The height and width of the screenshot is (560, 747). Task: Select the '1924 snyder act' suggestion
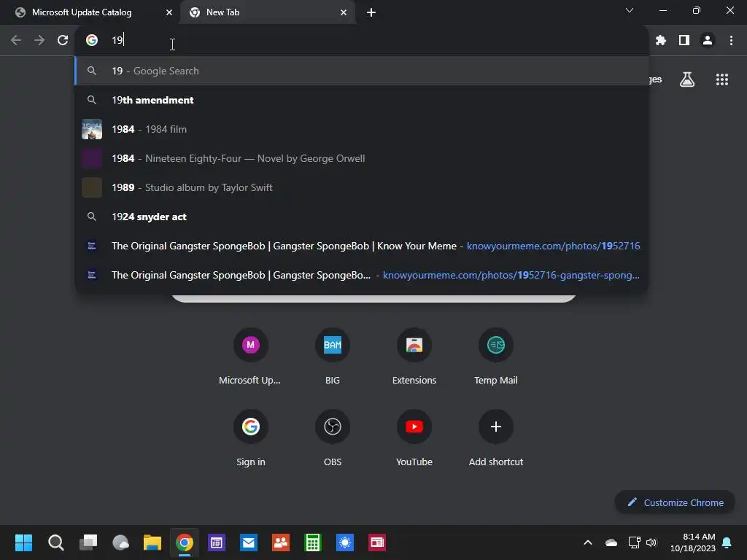point(362,217)
